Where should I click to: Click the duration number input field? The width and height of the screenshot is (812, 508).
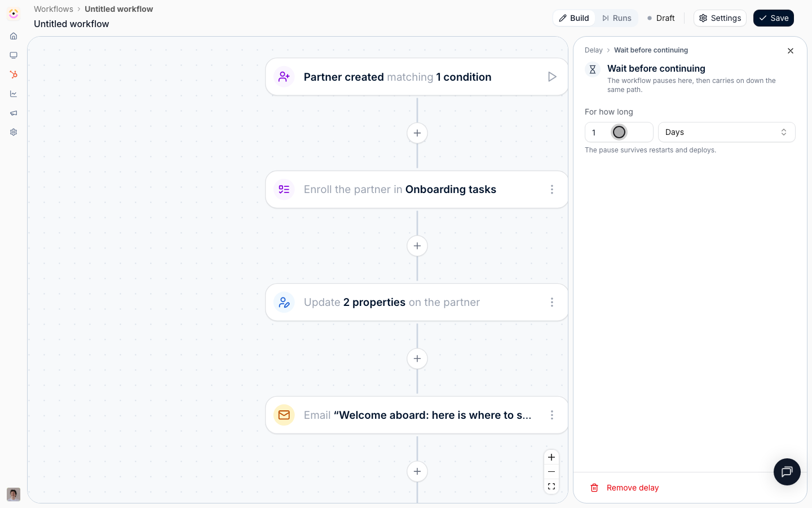click(619, 132)
